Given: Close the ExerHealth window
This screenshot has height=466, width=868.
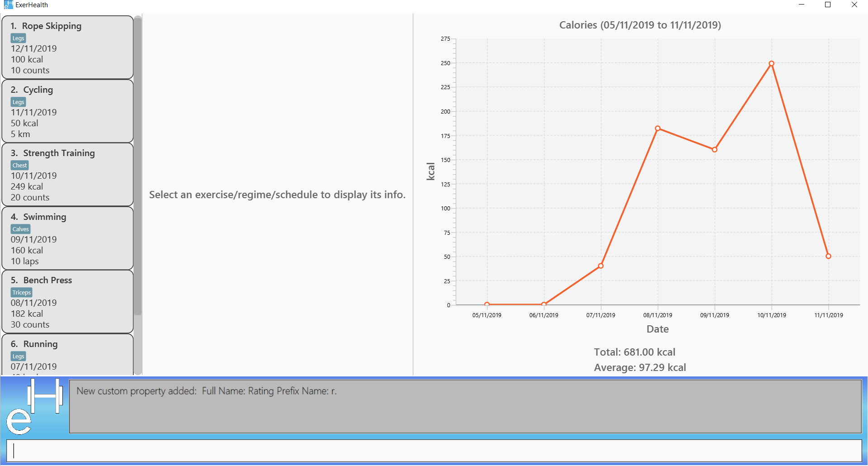Looking at the screenshot, I should (854, 5).
